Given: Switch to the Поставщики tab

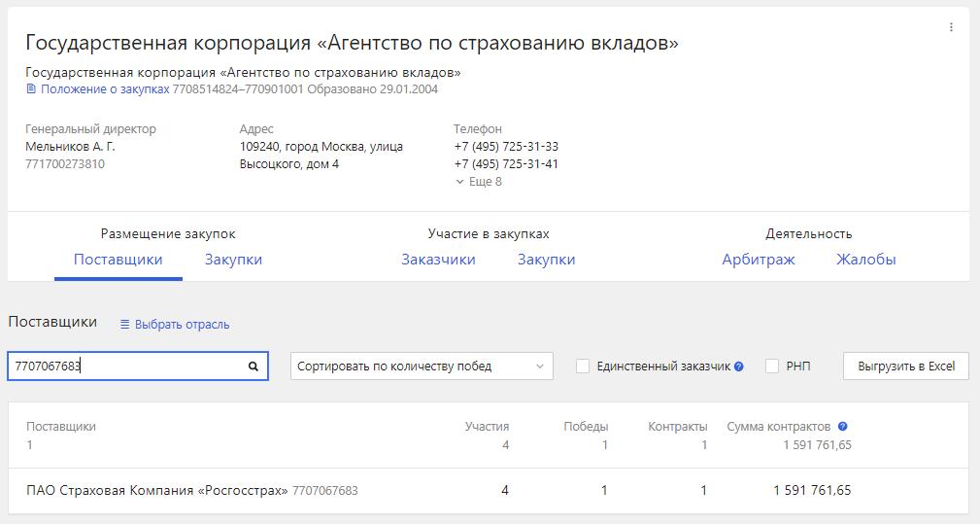Looking at the screenshot, I should [118, 260].
